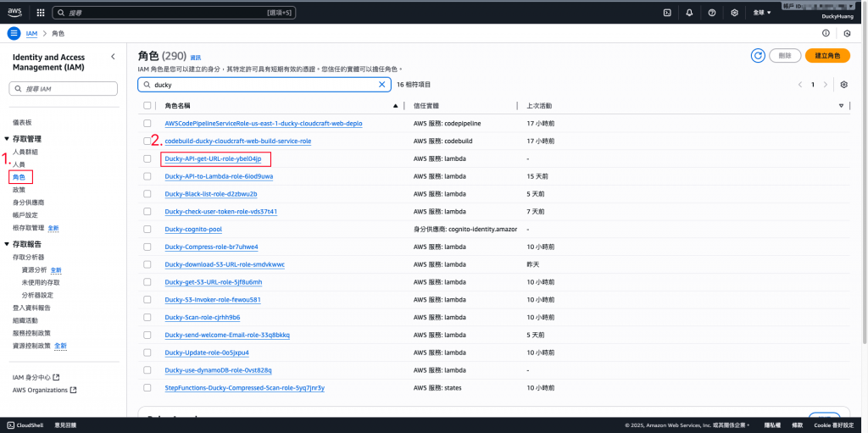Open the Ducky-use-dynamoDB-role-0vst828q link
The image size is (868, 433).
click(218, 370)
